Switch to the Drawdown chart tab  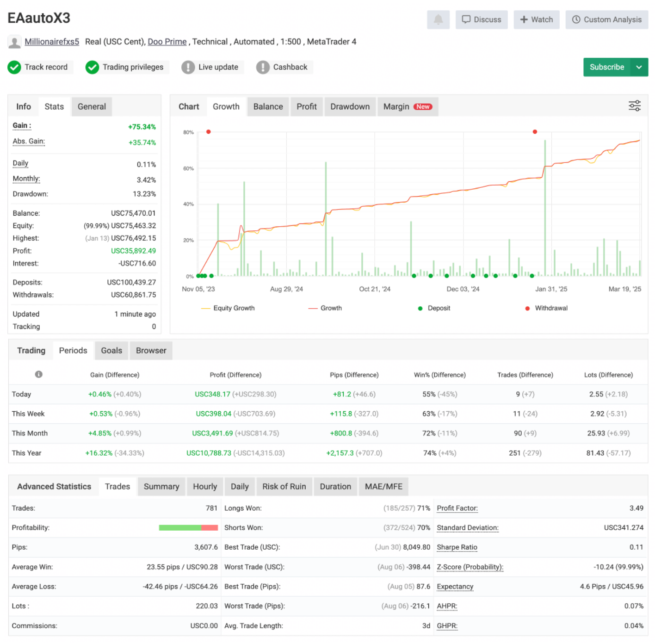[350, 106]
